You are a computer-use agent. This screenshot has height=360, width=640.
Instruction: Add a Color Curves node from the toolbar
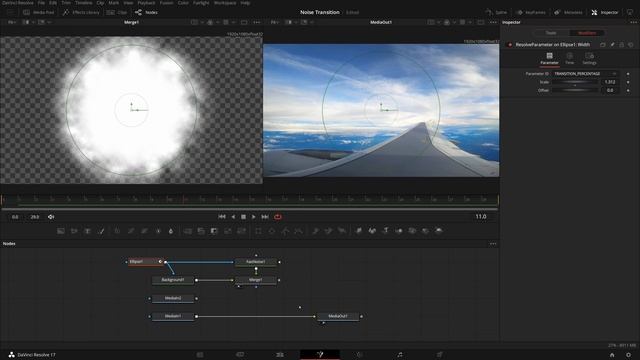click(131, 231)
